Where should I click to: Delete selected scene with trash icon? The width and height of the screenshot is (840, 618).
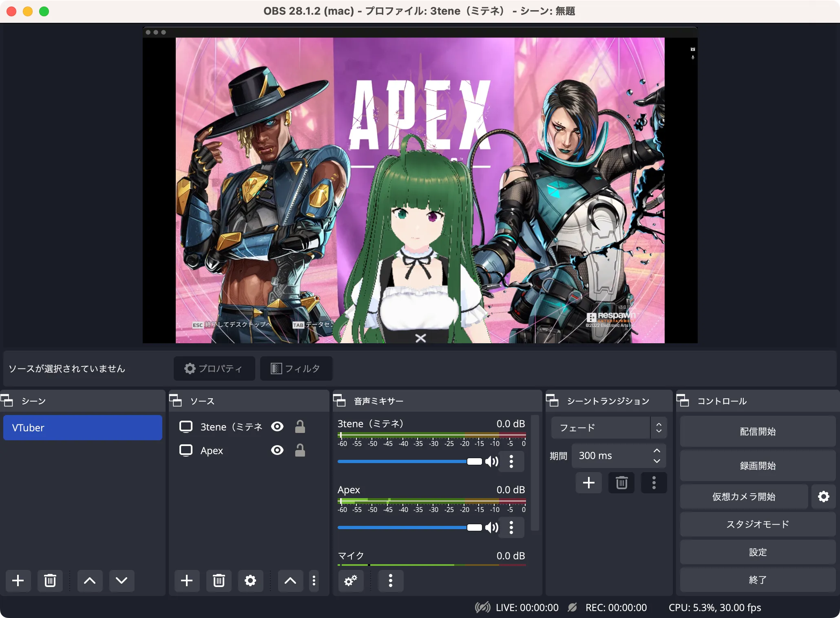50,580
